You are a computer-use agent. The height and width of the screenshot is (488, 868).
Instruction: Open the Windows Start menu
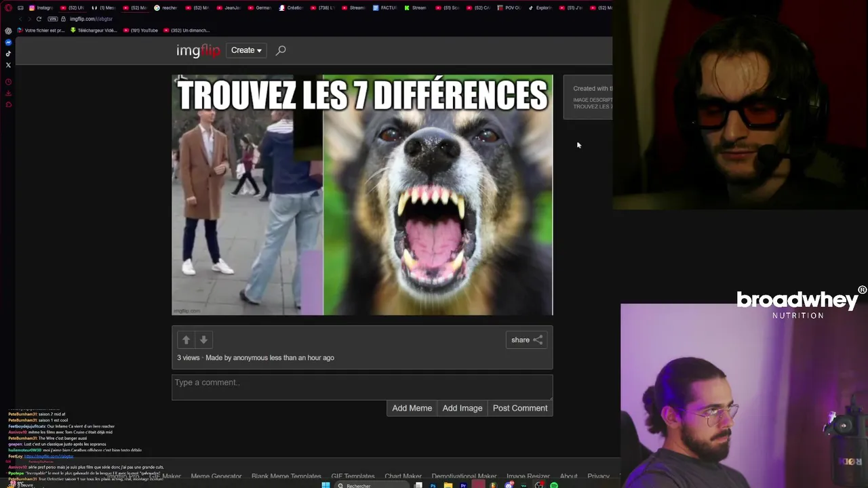325,485
